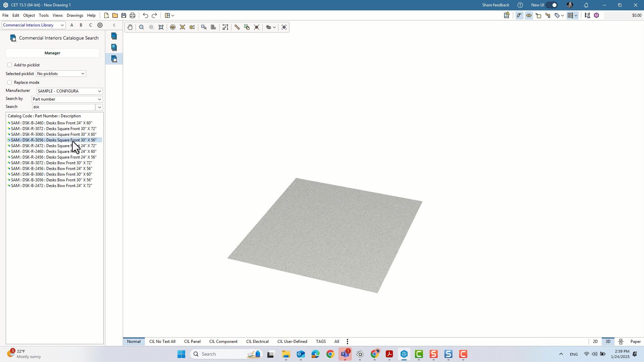Screen dimensions: 644x362
Task: Expand the camera snapshot options arrow
Action: [x=274, y=27]
